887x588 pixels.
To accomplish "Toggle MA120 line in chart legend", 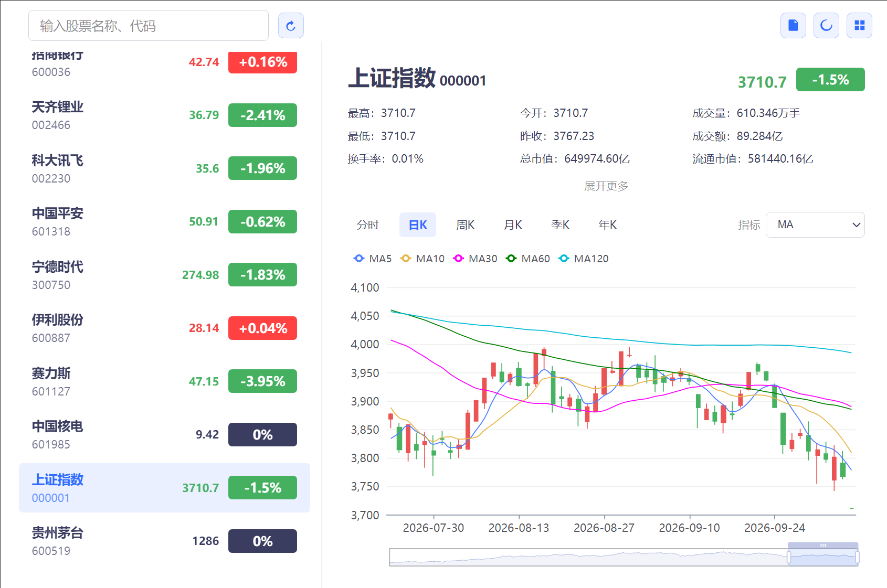I will coord(584,259).
